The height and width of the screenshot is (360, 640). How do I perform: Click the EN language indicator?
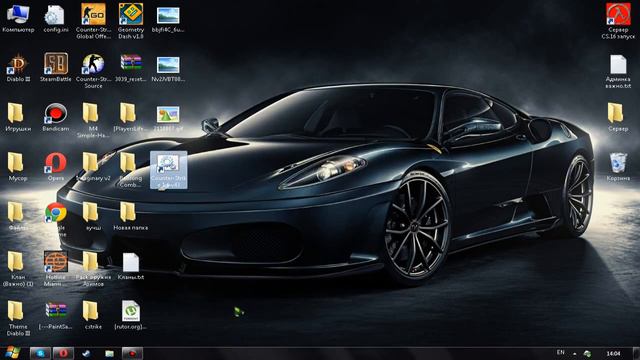[x=561, y=353]
